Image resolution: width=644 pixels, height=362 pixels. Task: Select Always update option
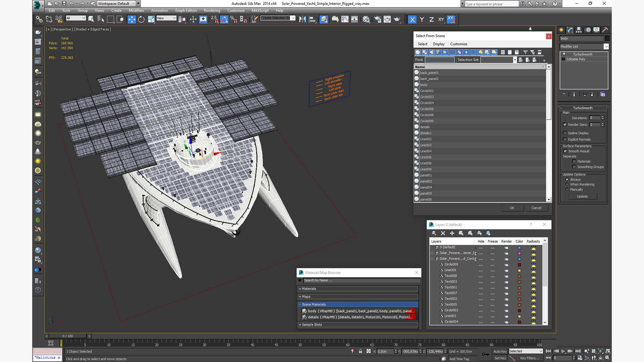(x=567, y=179)
